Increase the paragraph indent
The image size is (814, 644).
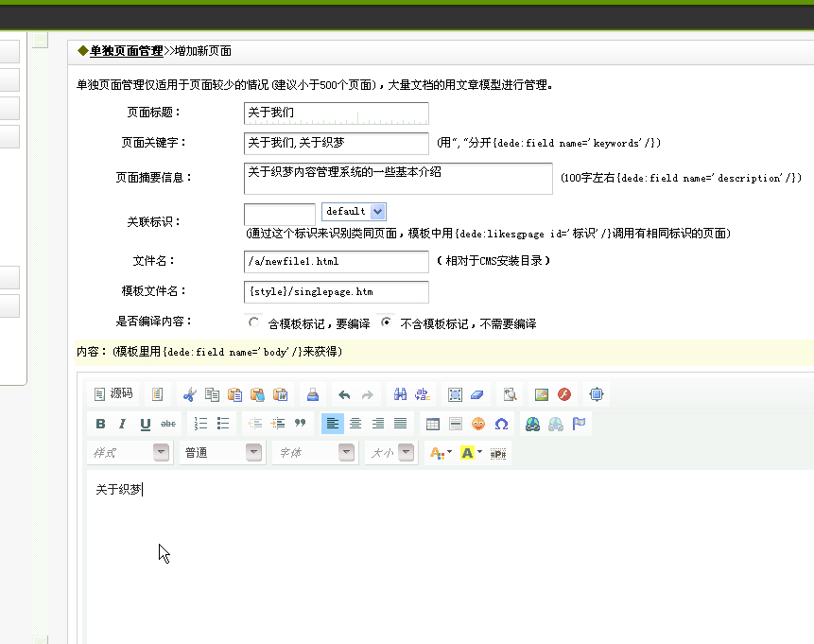click(278, 424)
